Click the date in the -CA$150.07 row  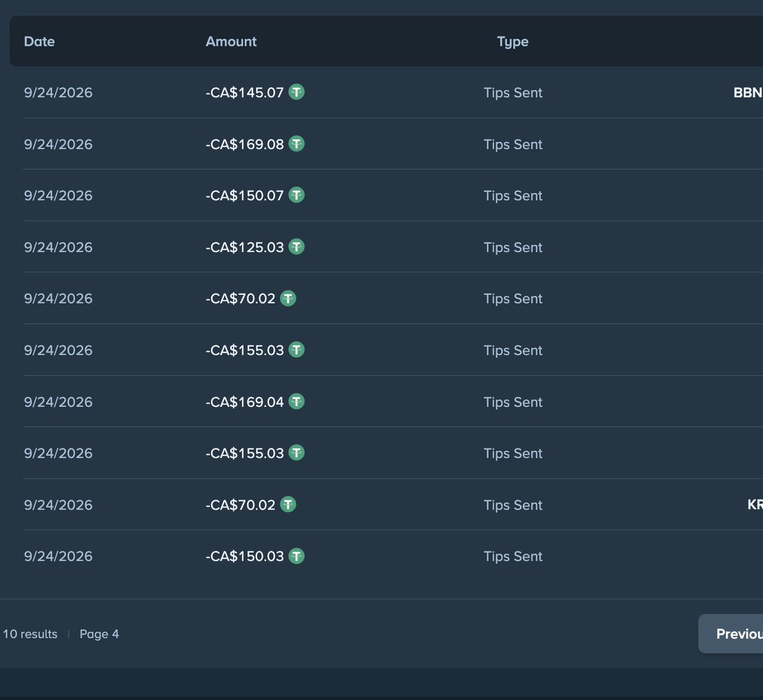pos(58,195)
